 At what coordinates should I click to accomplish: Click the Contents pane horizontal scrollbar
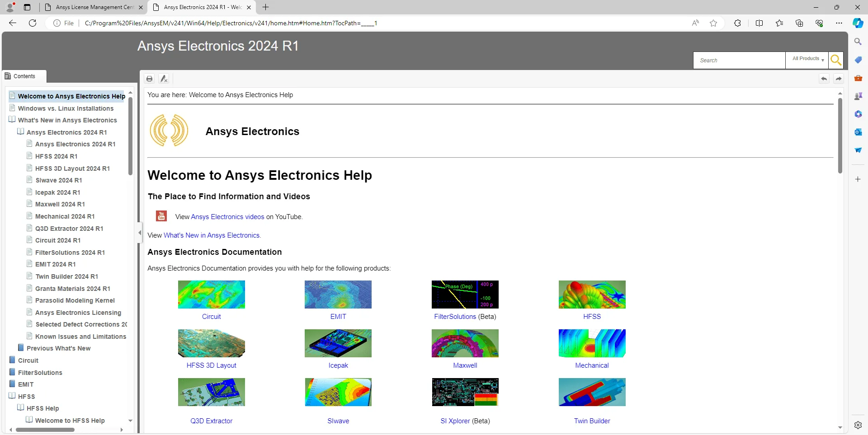pyautogui.click(x=45, y=430)
